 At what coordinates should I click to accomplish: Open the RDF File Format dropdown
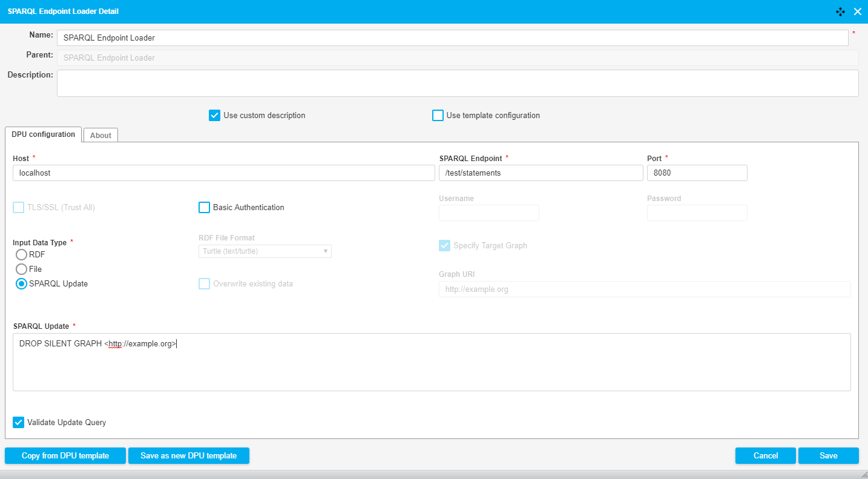pyautogui.click(x=265, y=251)
